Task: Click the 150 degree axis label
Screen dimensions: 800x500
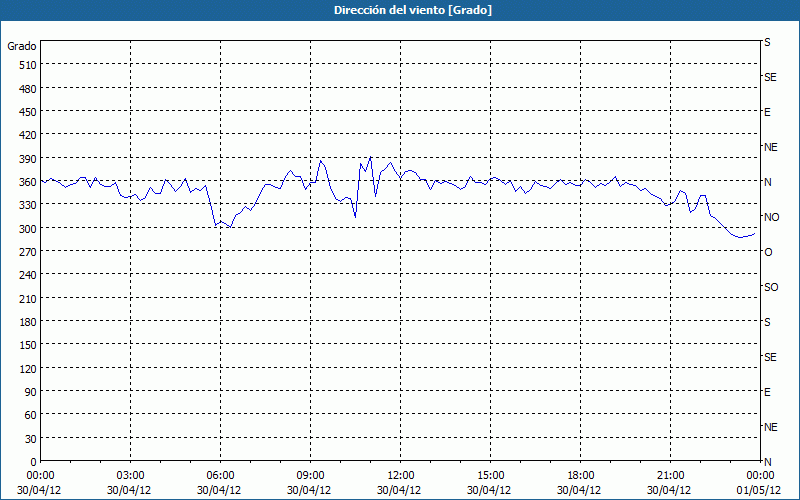Action: (28, 345)
